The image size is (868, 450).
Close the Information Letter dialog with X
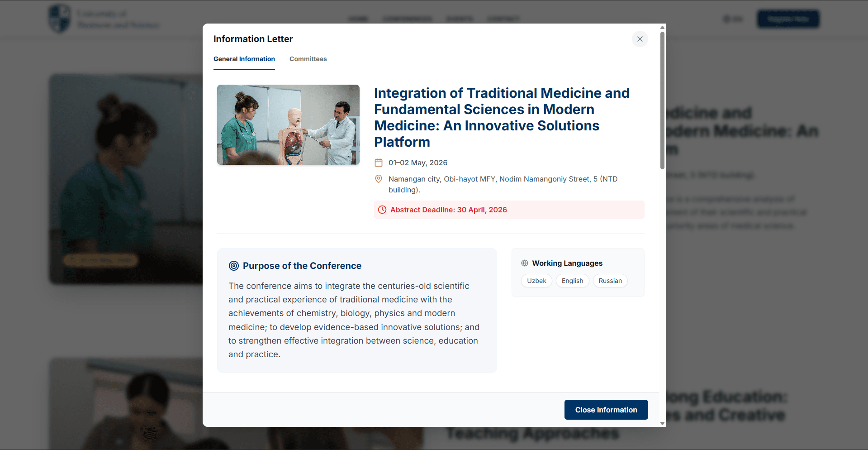click(x=640, y=39)
